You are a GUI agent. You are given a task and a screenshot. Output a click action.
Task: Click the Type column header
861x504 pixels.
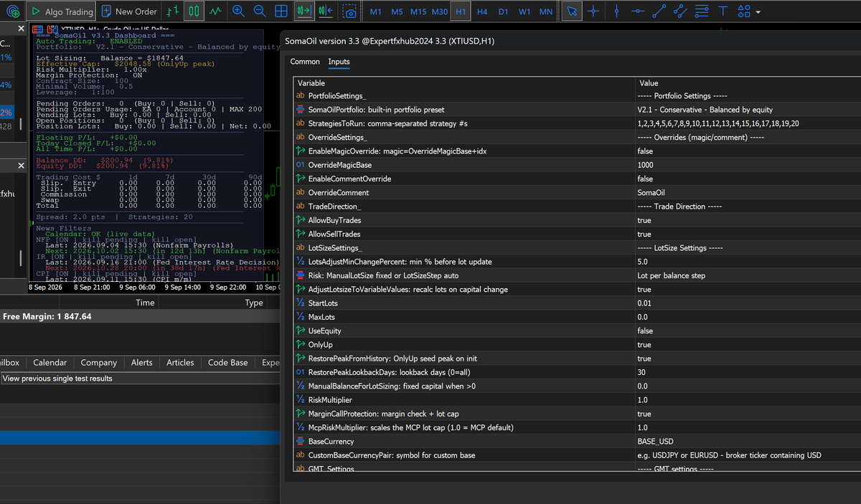[x=254, y=303]
